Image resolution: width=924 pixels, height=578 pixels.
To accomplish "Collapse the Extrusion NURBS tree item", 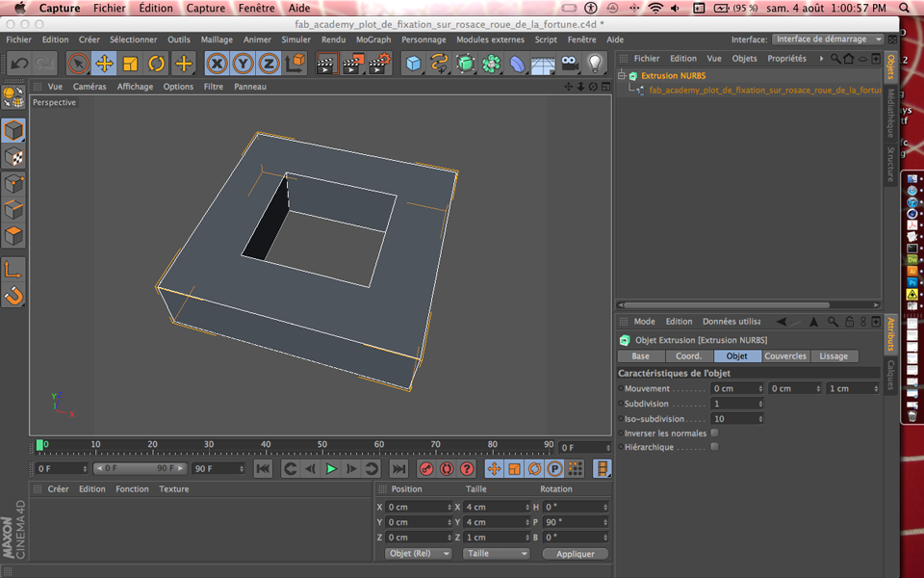I will pyautogui.click(x=622, y=76).
